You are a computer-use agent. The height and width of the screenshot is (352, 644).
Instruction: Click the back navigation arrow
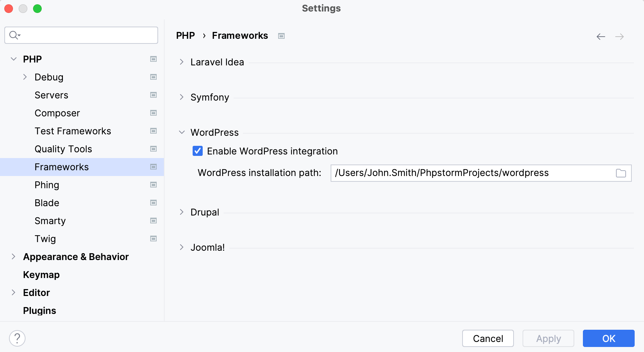click(601, 36)
